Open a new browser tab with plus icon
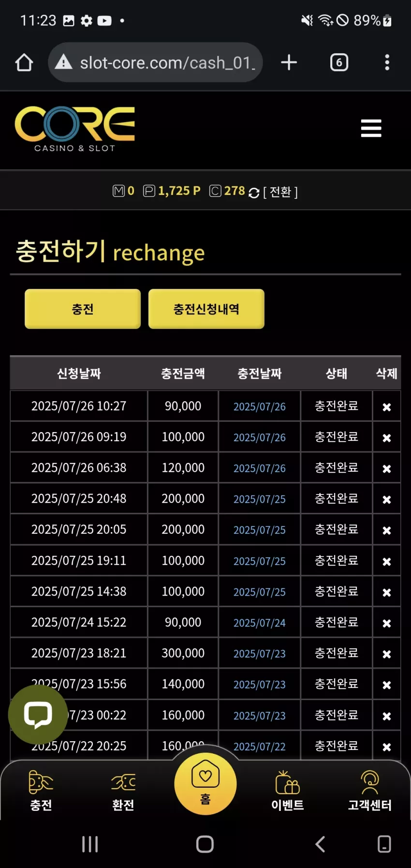411x868 pixels. tap(289, 62)
